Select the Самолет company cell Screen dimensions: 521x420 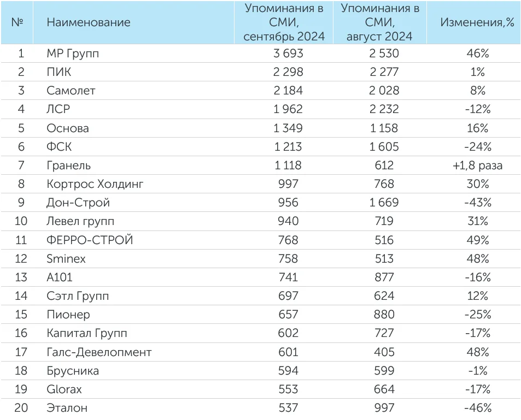[71, 91]
